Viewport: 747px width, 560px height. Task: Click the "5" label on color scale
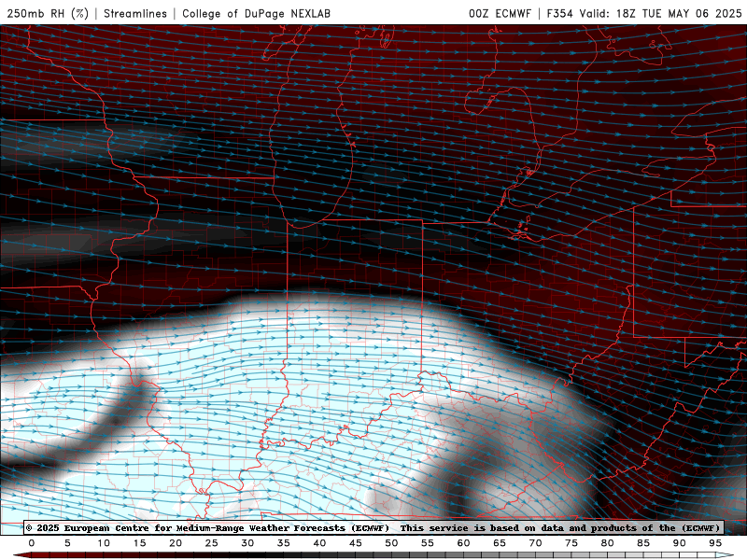coord(67,543)
